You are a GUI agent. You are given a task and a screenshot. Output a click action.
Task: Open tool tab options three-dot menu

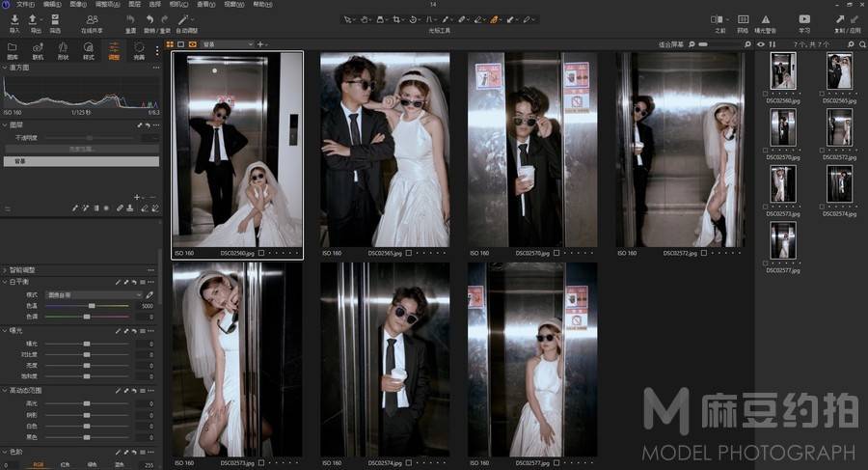[157, 50]
